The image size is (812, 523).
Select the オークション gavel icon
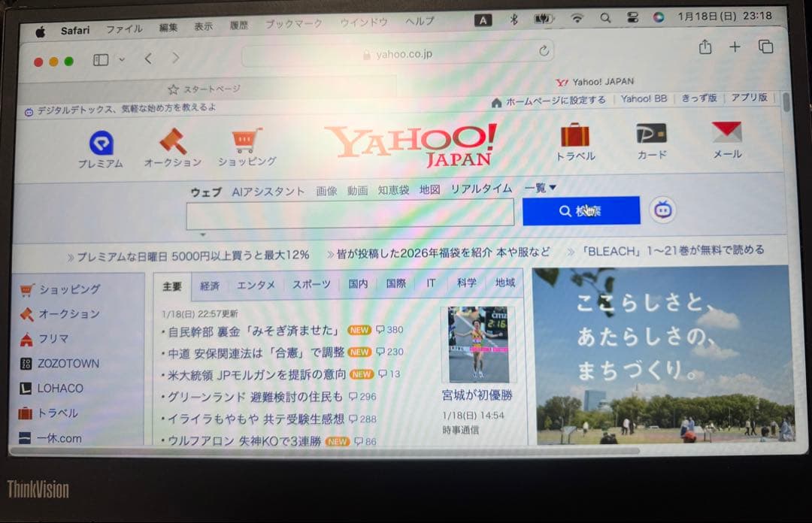click(x=171, y=141)
